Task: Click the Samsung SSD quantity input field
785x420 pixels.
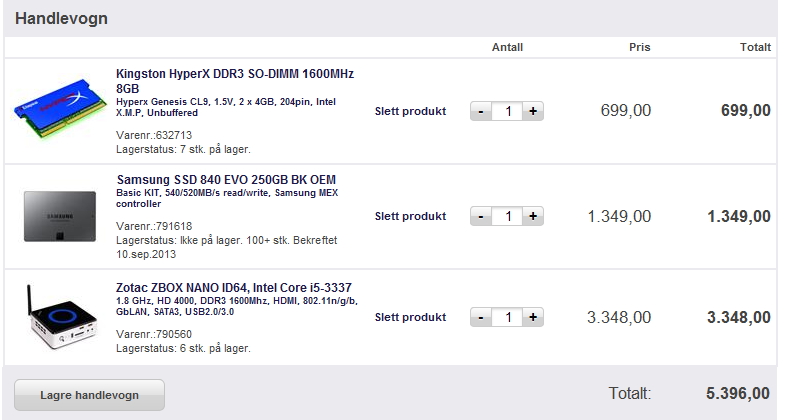Action: [x=507, y=216]
